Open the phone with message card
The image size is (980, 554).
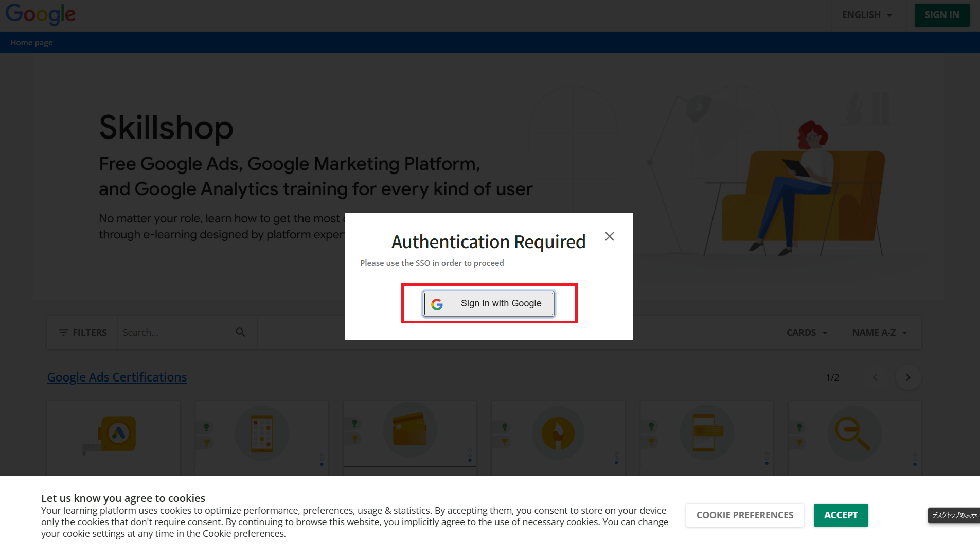706,439
